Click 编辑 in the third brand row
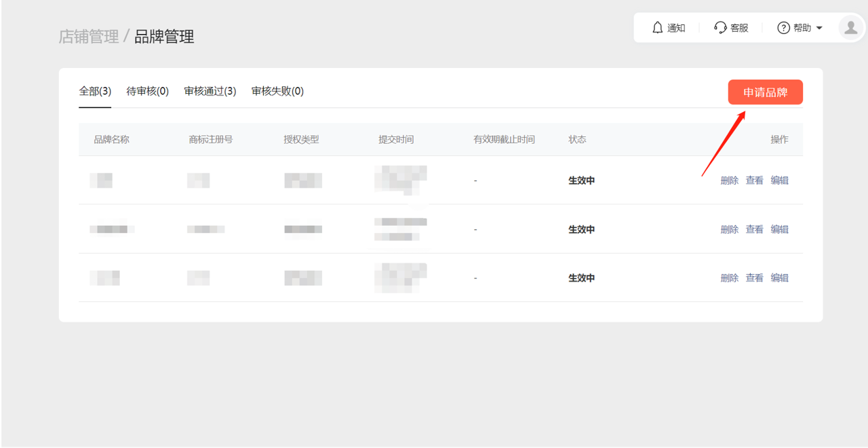The width and height of the screenshot is (868, 448). coord(779,278)
